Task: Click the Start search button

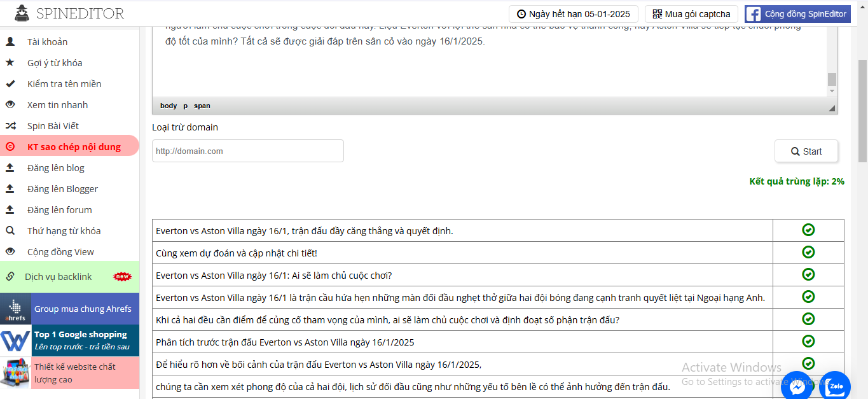Action: 806,151
